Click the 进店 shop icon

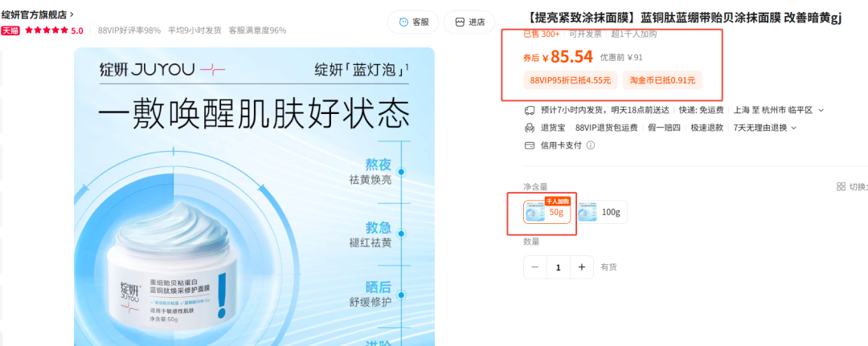(460, 22)
